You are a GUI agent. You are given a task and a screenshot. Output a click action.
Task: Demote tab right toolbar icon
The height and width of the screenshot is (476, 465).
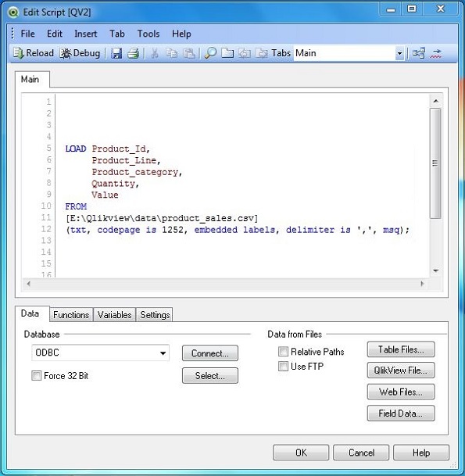(x=261, y=53)
